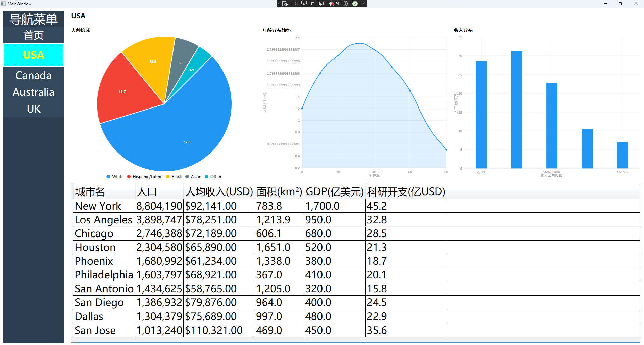Click the Philadelphia city cell
The height and width of the screenshot is (345, 644).
(x=104, y=275)
